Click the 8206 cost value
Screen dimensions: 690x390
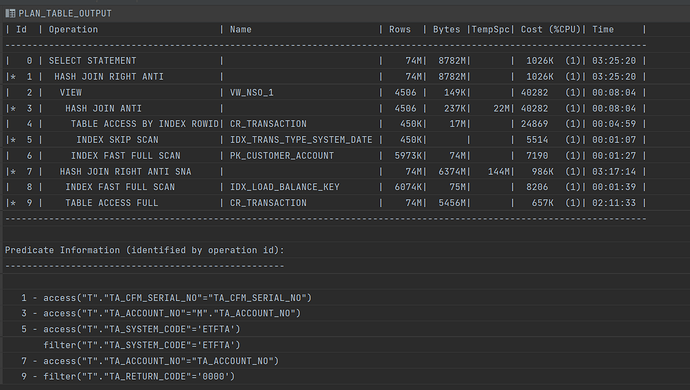coord(537,187)
